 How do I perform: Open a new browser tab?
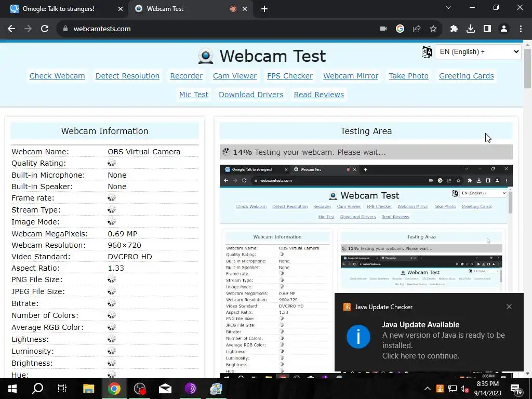coord(264,9)
